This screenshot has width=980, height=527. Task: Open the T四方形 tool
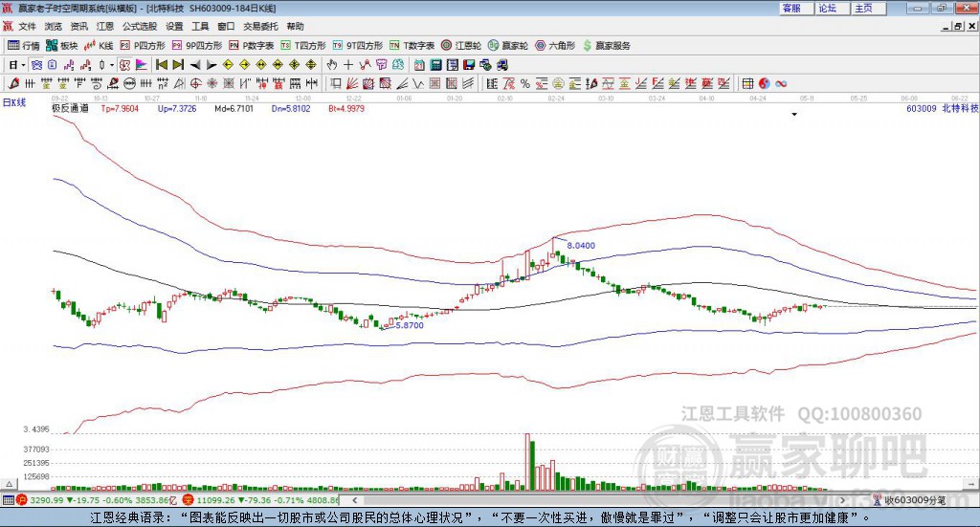pyautogui.click(x=303, y=46)
